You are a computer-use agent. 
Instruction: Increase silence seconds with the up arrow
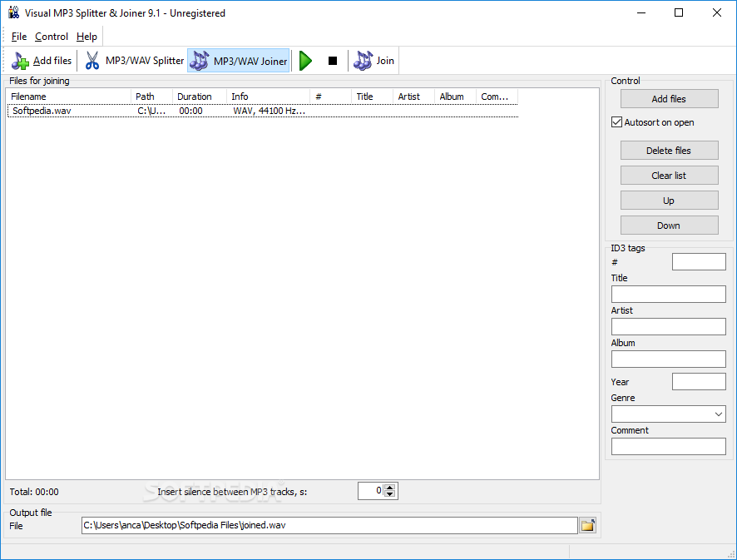389,488
